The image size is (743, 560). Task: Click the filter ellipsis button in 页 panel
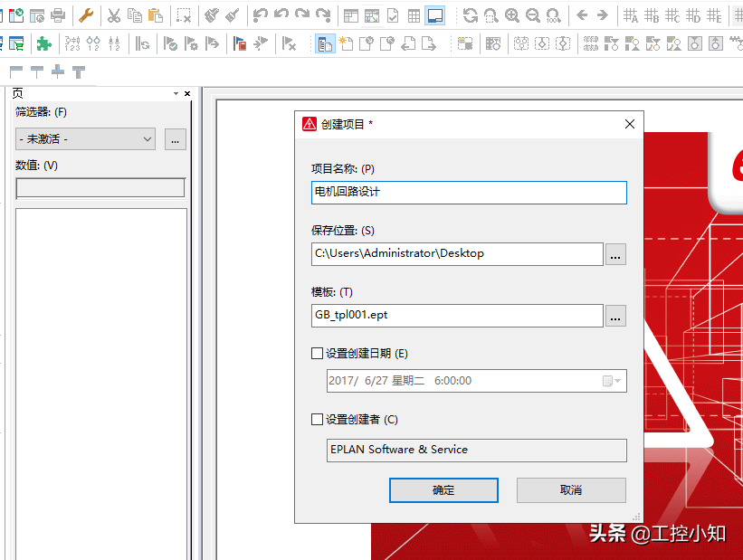tap(176, 139)
